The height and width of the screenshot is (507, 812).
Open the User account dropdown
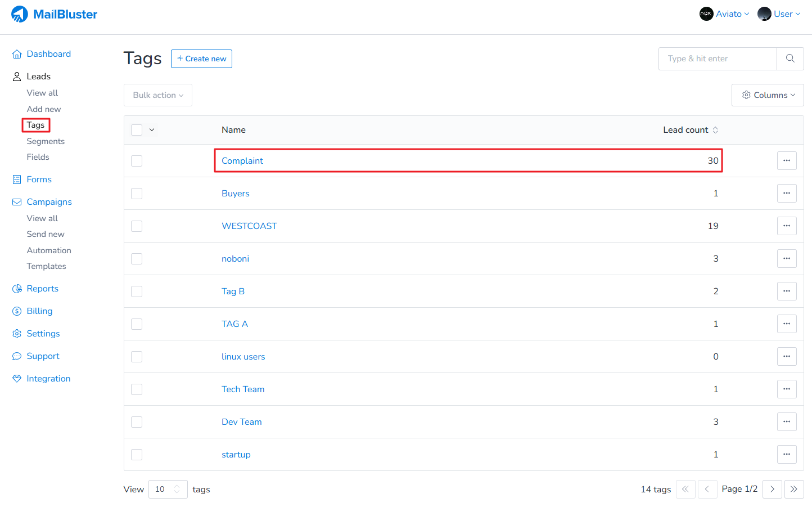coord(779,14)
